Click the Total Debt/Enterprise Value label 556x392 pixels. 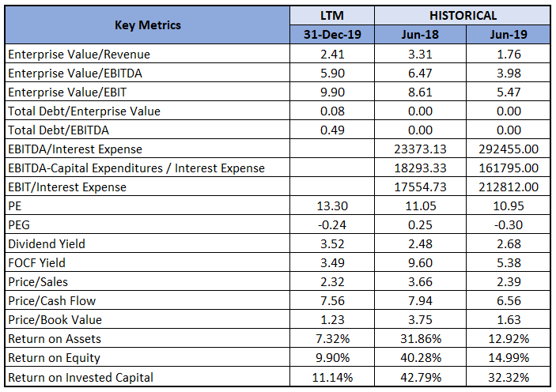pyautogui.click(x=84, y=111)
